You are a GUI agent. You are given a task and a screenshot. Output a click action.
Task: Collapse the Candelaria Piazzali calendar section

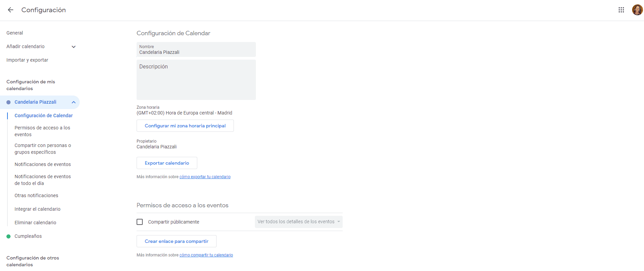(74, 102)
